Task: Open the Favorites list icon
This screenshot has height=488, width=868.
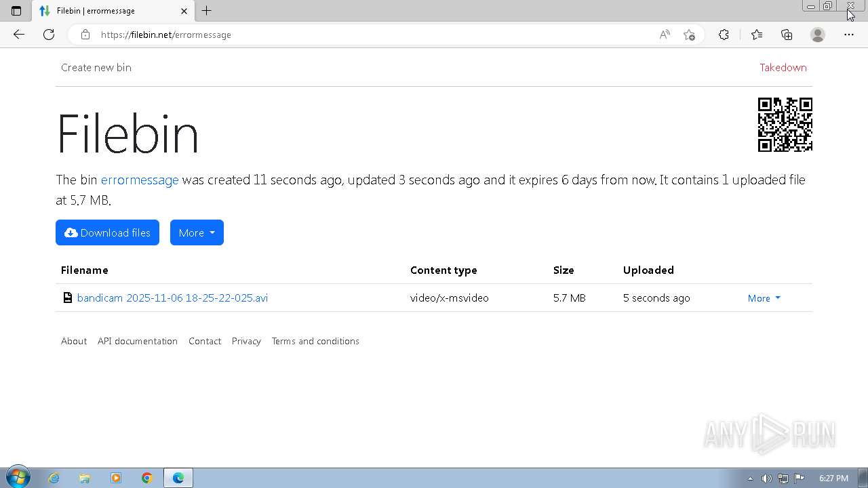Action: (x=756, y=35)
